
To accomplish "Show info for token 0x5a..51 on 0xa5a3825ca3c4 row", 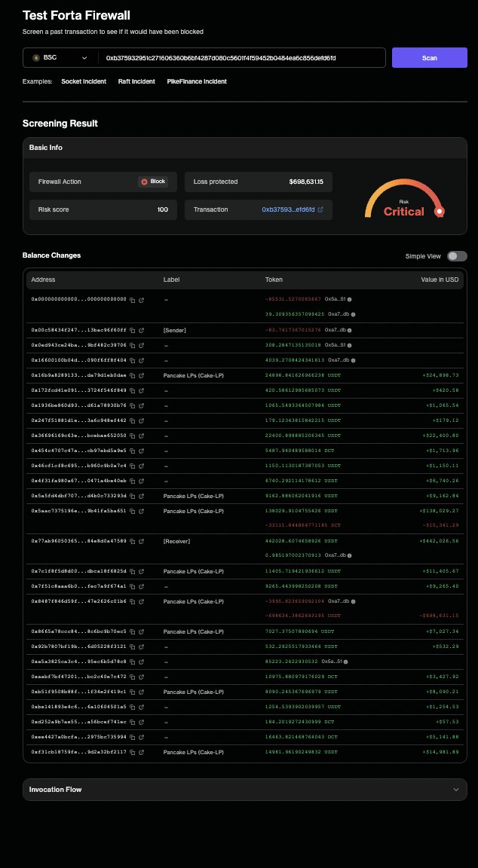I will tap(345, 661).
